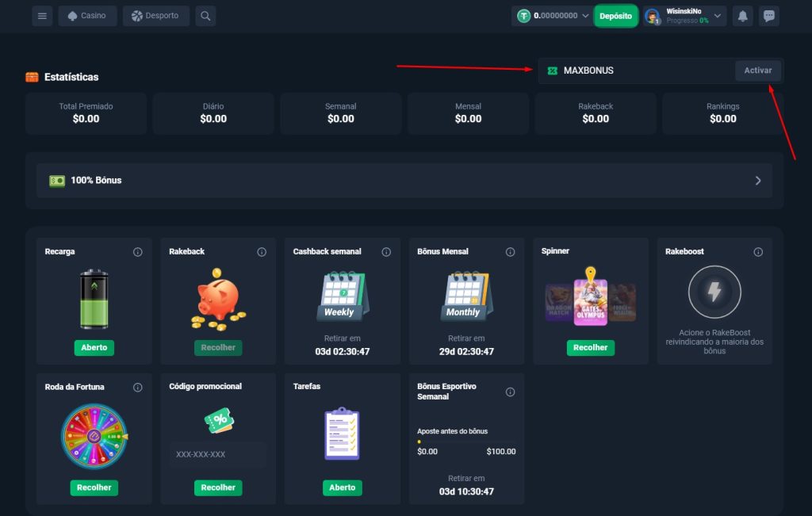Show info for Cashback semanal
Viewport: 812px width, 516px height.
(x=386, y=252)
